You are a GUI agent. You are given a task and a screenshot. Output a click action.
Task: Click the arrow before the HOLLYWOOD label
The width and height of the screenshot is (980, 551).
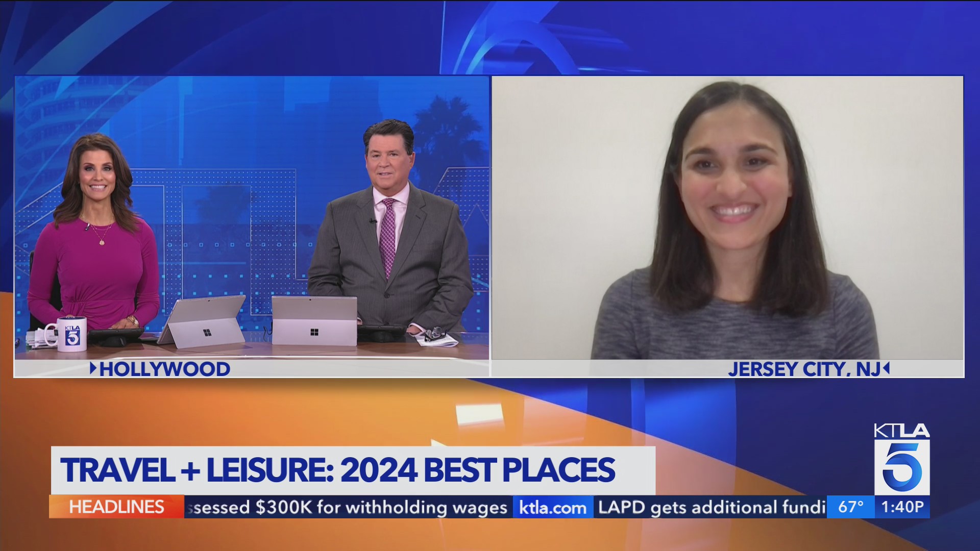click(x=95, y=368)
